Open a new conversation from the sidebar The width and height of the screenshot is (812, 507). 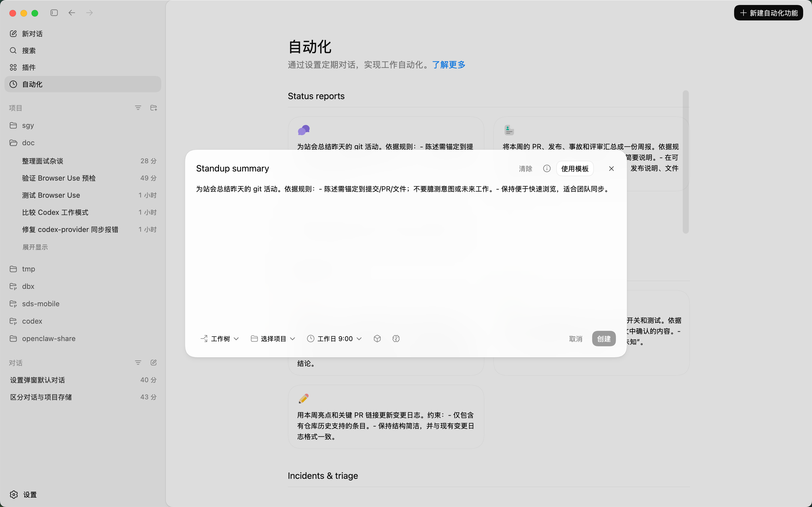[x=32, y=33]
